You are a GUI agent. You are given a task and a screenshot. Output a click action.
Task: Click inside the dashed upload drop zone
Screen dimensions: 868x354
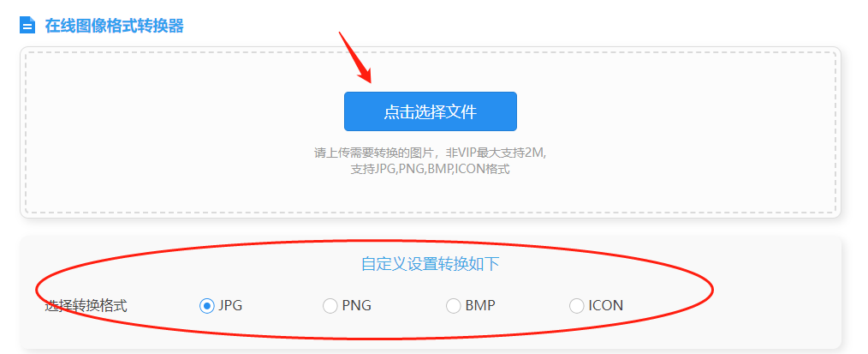click(430, 132)
